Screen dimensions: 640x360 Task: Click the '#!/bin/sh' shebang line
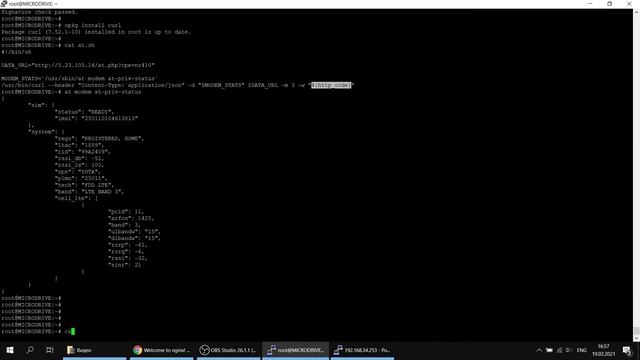coord(16,52)
